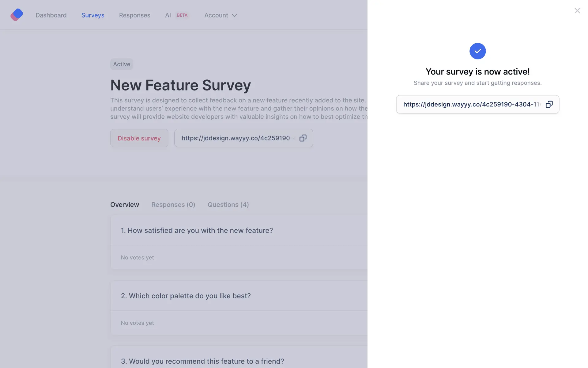Click the blue success checkmark icon
The image size is (588, 368).
477,51
